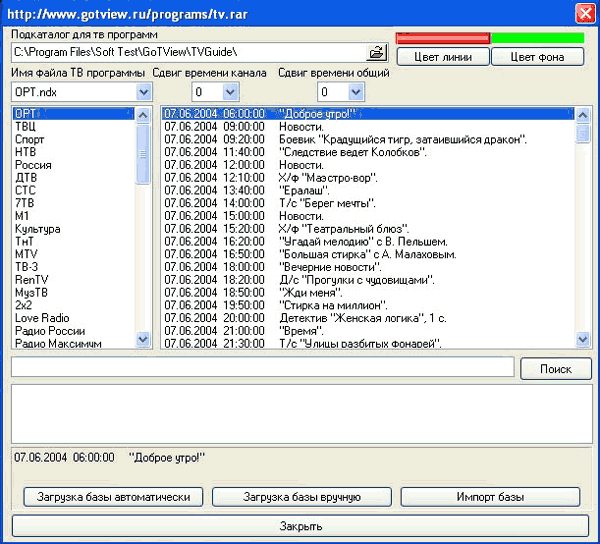Click the channel list scrollbar thumb

143,154
